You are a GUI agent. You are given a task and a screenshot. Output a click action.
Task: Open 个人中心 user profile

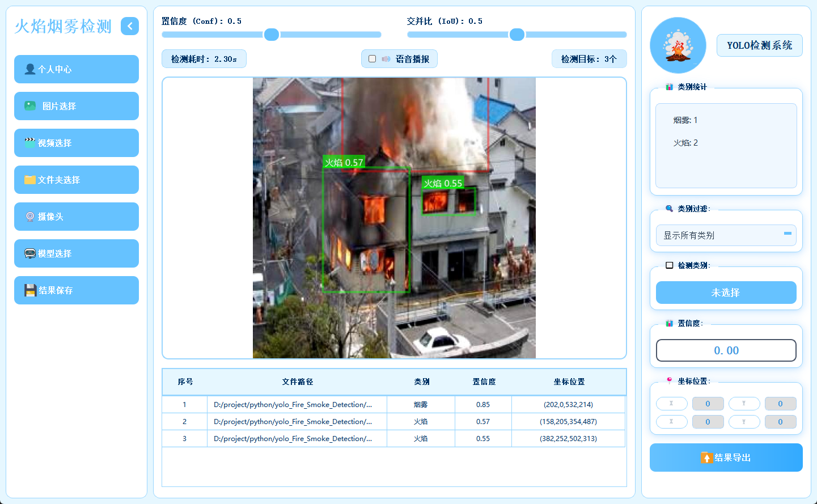[x=77, y=69]
